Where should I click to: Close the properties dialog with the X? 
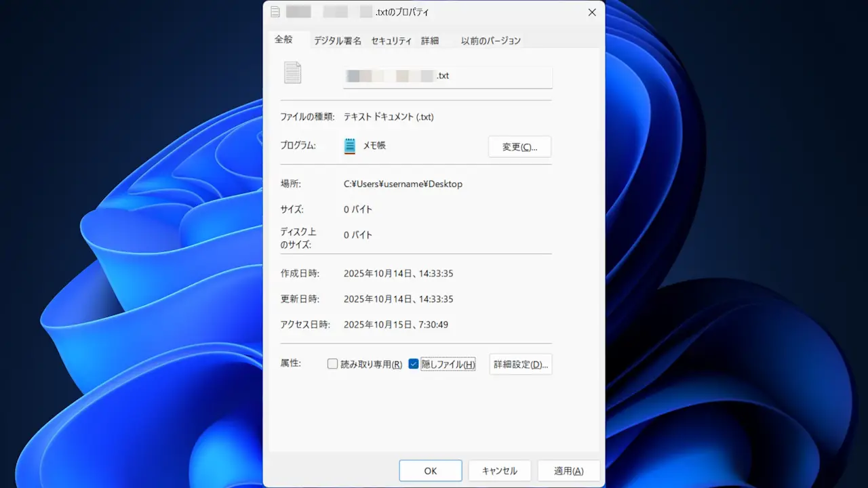[591, 12]
